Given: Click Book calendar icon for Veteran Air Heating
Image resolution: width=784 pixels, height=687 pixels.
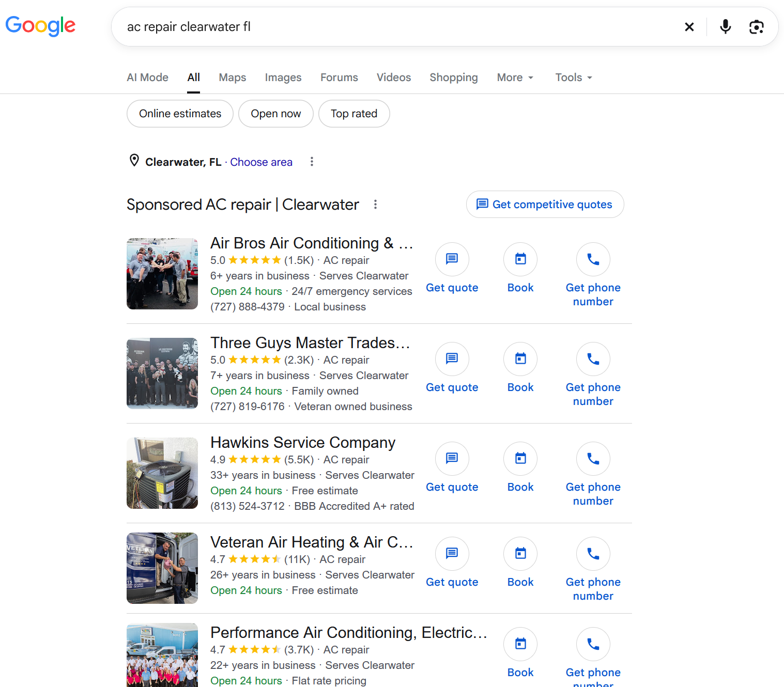Looking at the screenshot, I should 520,553.
